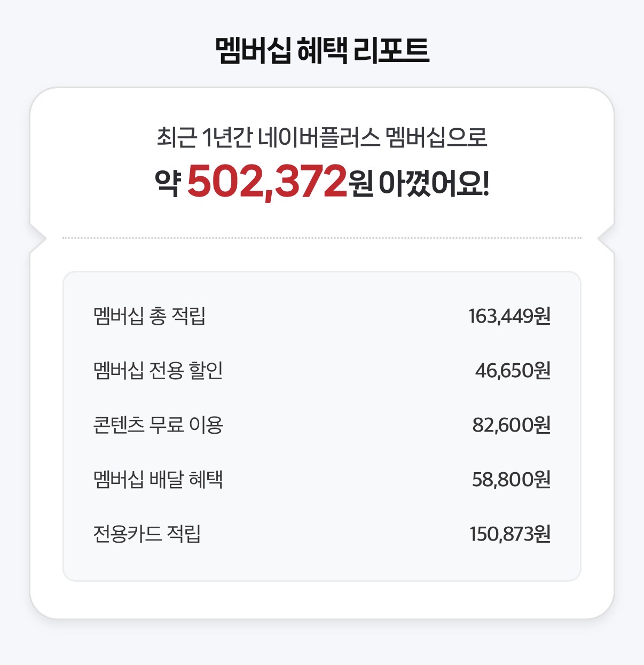Select the 163,449원 amount
Viewport: 644px width, 665px height.
click(x=509, y=316)
